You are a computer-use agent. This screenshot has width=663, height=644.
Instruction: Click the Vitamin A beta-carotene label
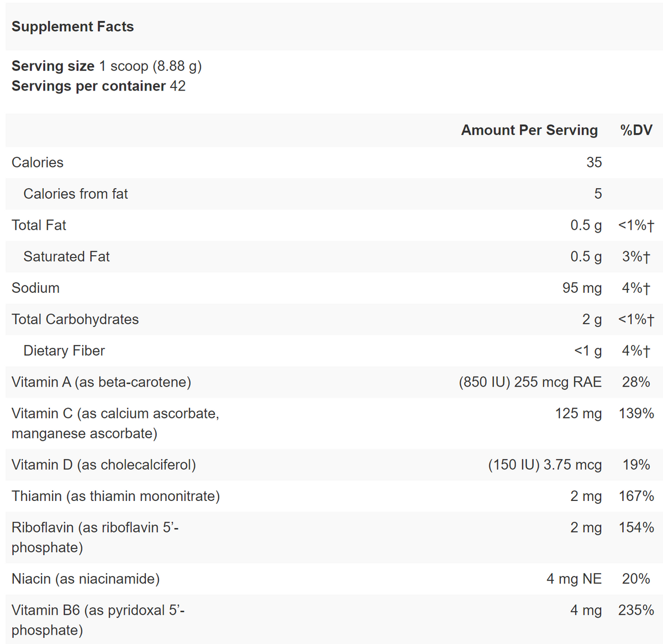101,382
